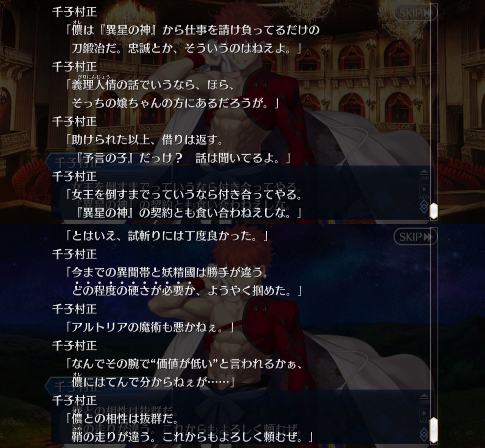The height and width of the screenshot is (448, 485).
Task: Click the 千子村正 name label at top
Action: tap(75, 11)
